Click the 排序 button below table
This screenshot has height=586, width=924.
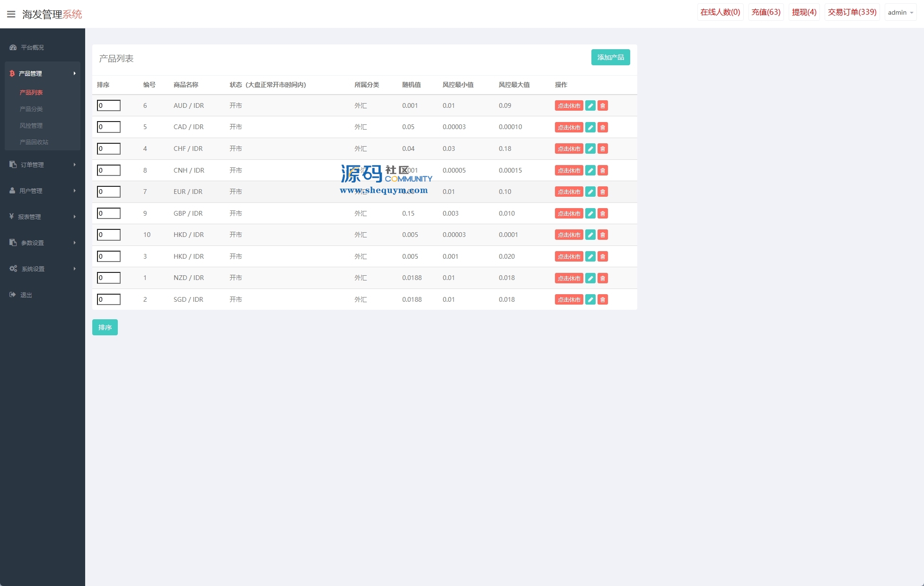tap(105, 327)
